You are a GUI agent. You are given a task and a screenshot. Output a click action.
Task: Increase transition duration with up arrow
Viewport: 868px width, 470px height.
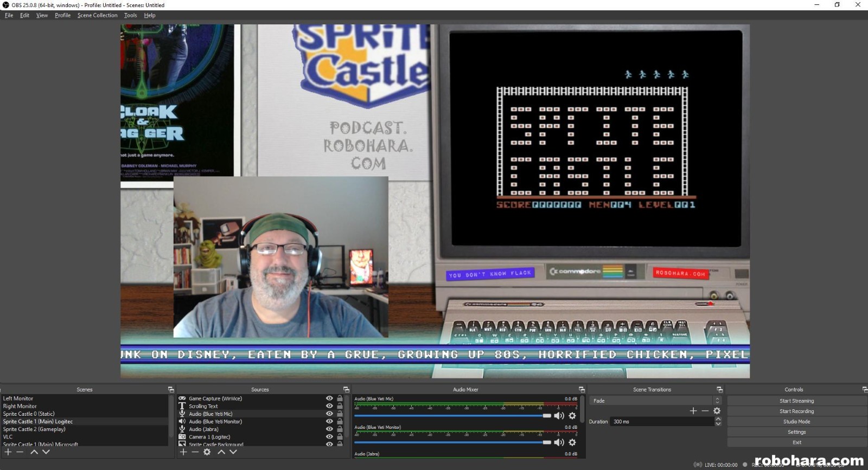point(718,419)
